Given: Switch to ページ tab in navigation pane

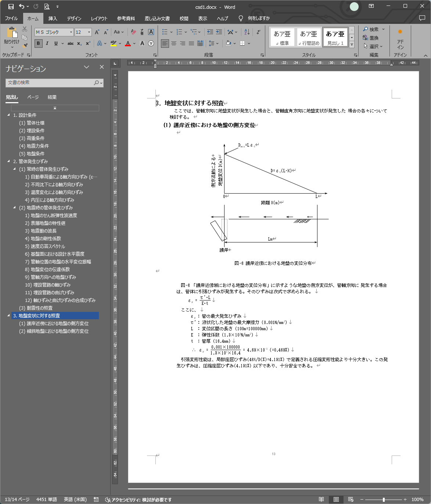Looking at the screenshot, I should [x=33, y=97].
